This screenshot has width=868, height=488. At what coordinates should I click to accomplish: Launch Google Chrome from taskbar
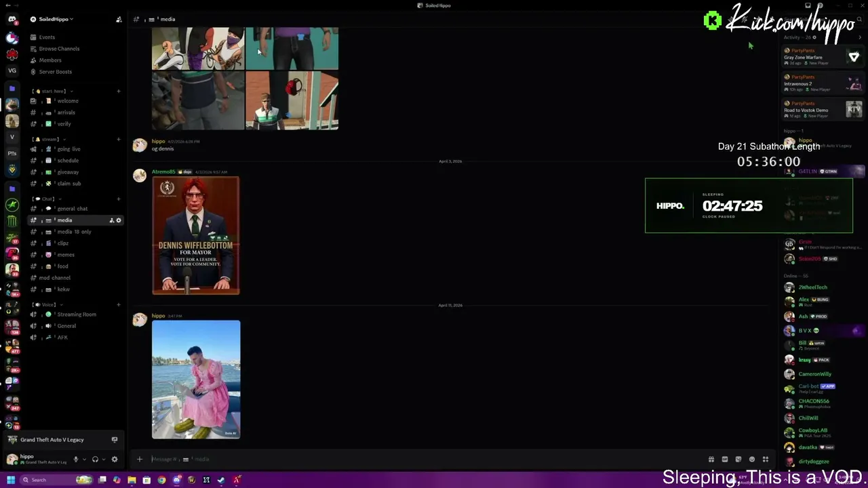[161, 480]
